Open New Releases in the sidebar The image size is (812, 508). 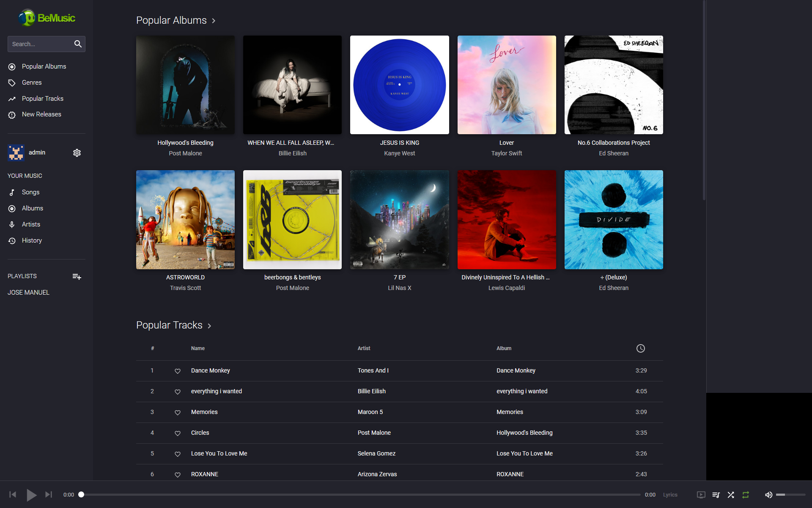click(x=41, y=114)
